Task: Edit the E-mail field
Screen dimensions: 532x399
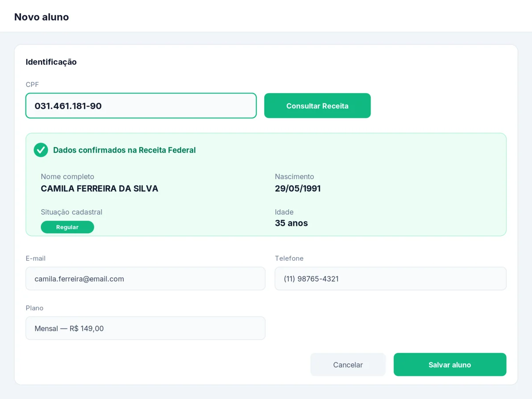Action: 145,278
